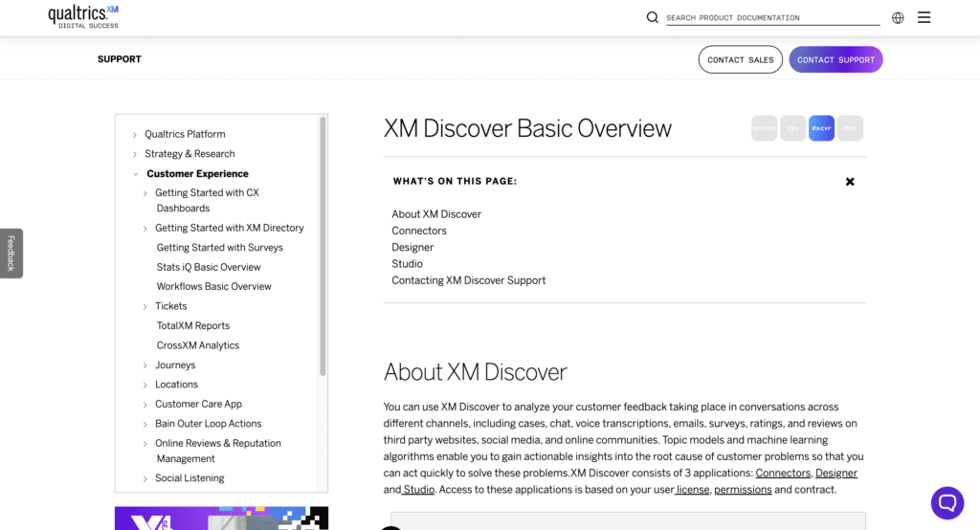Click the SUPPORT heading link
This screenshot has height=530, width=980.
click(120, 58)
